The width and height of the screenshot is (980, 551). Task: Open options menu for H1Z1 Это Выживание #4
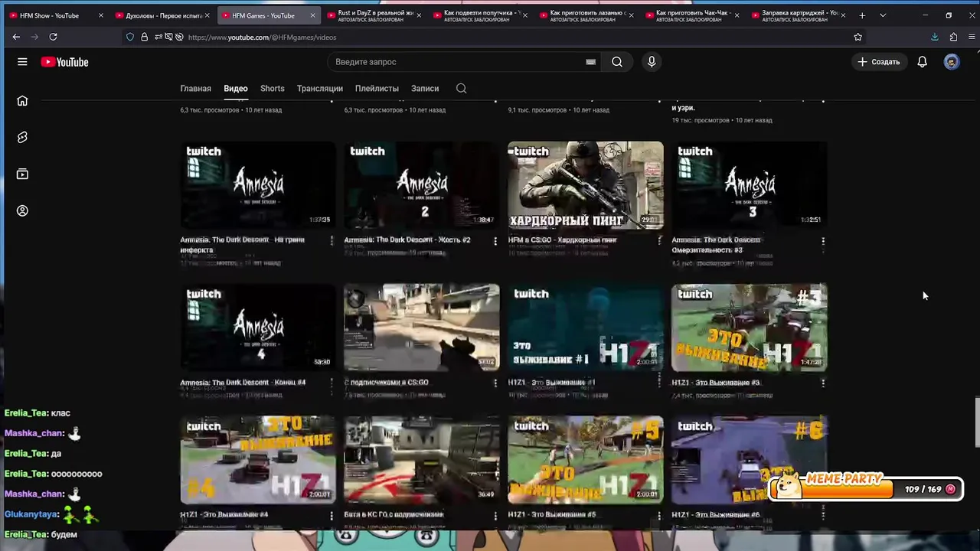click(x=332, y=516)
